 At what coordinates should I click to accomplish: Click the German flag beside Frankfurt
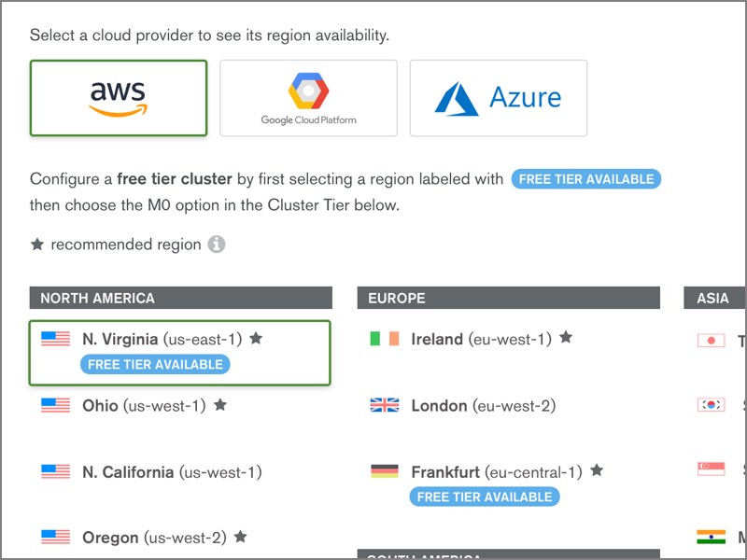click(384, 472)
